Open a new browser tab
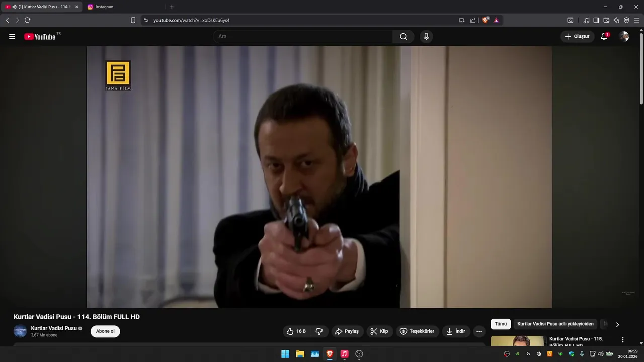The height and width of the screenshot is (362, 644). click(172, 7)
